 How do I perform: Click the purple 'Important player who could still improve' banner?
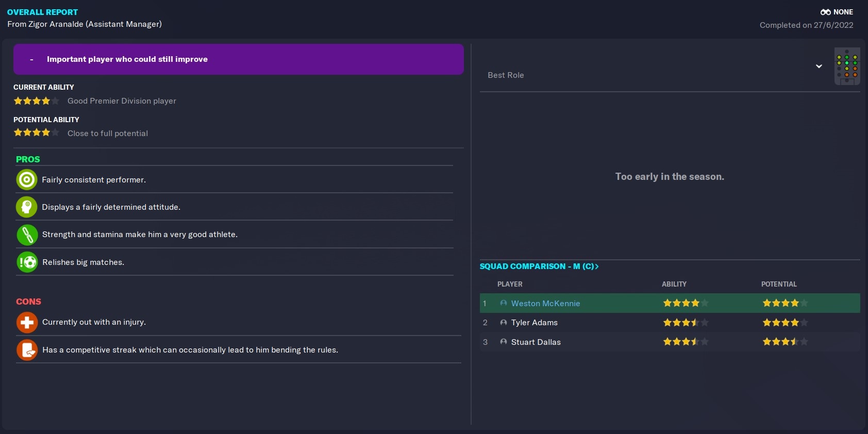click(238, 59)
